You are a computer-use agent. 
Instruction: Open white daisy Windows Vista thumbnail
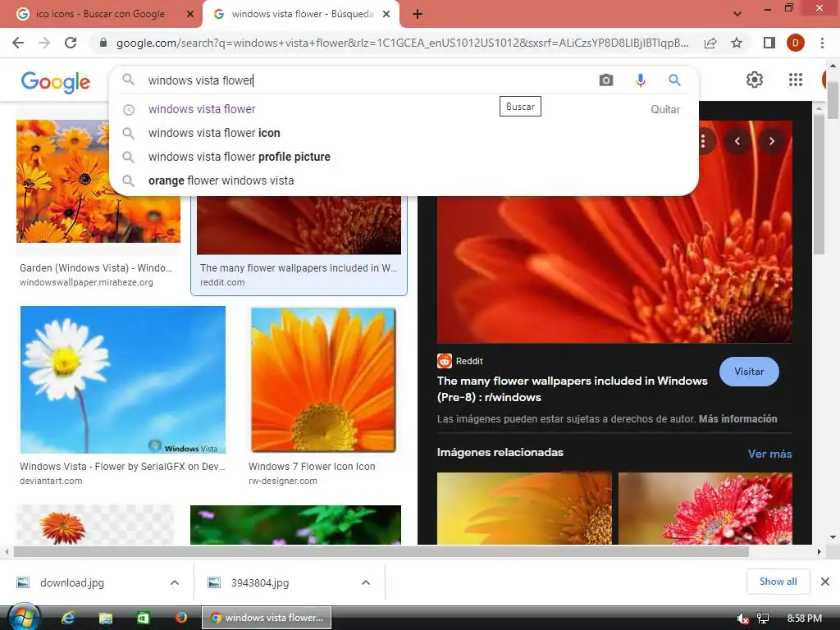pos(123,379)
